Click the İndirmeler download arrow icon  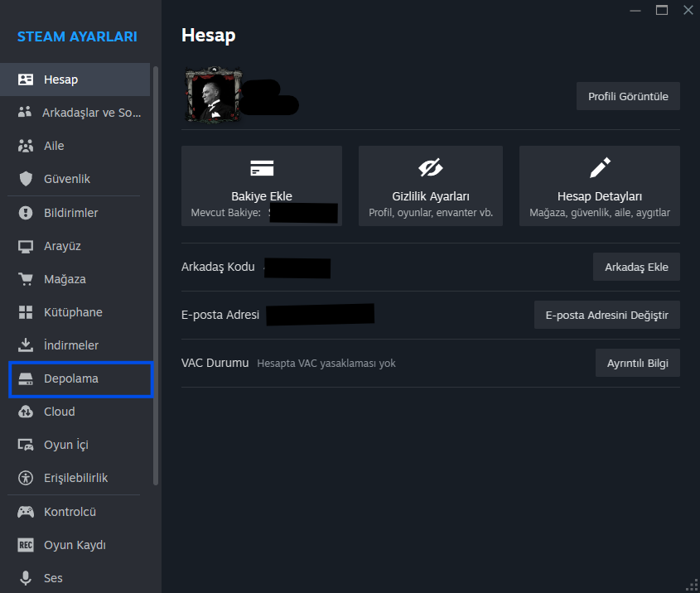tap(26, 345)
